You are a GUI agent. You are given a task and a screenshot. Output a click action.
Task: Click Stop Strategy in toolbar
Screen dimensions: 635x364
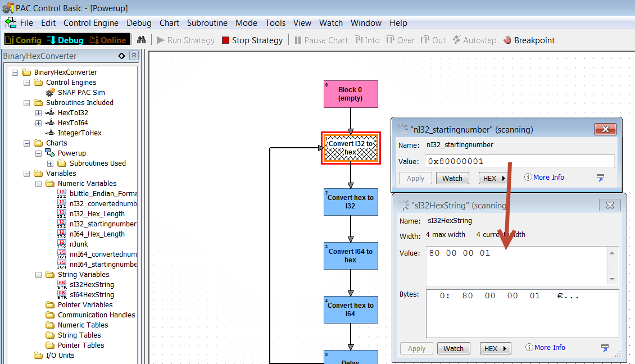click(x=252, y=40)
